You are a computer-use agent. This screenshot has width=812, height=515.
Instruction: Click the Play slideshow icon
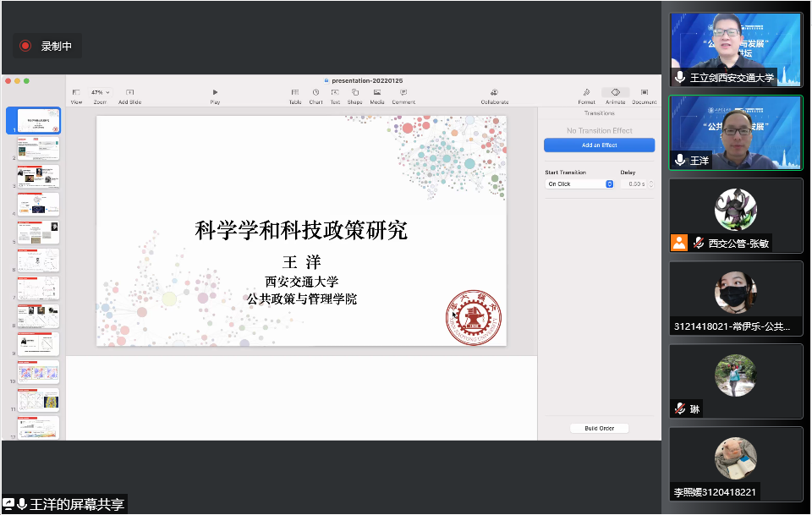click(x=215, y=92)
